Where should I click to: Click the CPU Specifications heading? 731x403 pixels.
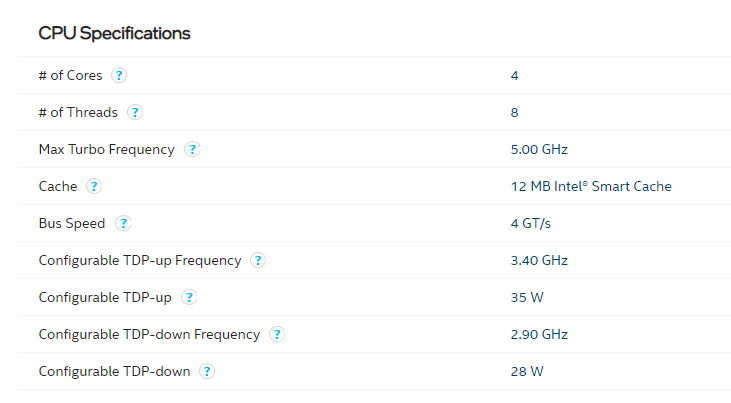click(114, 33)
